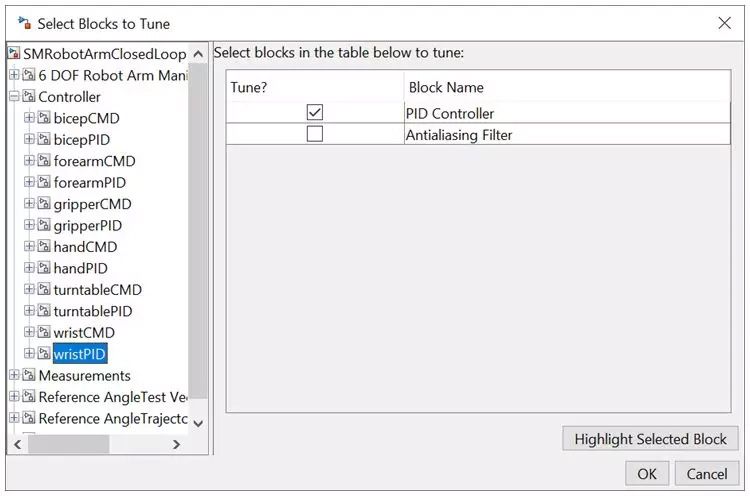
Task: Select turntablePID in the tree
Action: [x=92, y=312]
